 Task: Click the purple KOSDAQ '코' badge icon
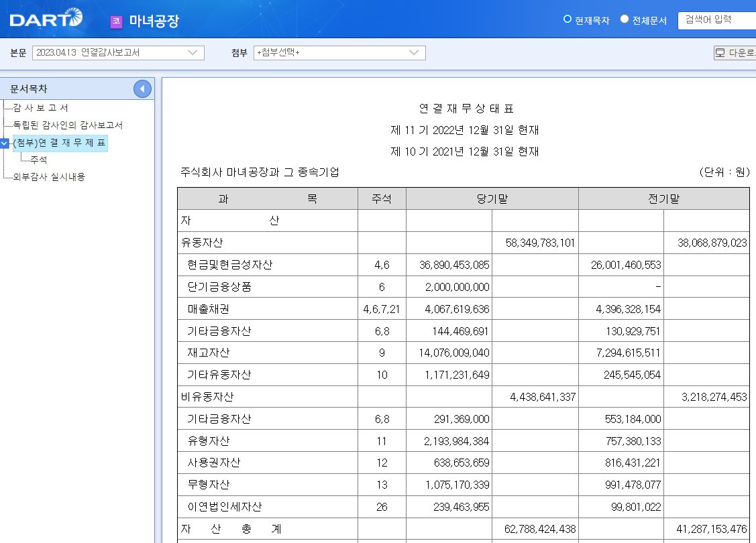click(x=116, y=21)
